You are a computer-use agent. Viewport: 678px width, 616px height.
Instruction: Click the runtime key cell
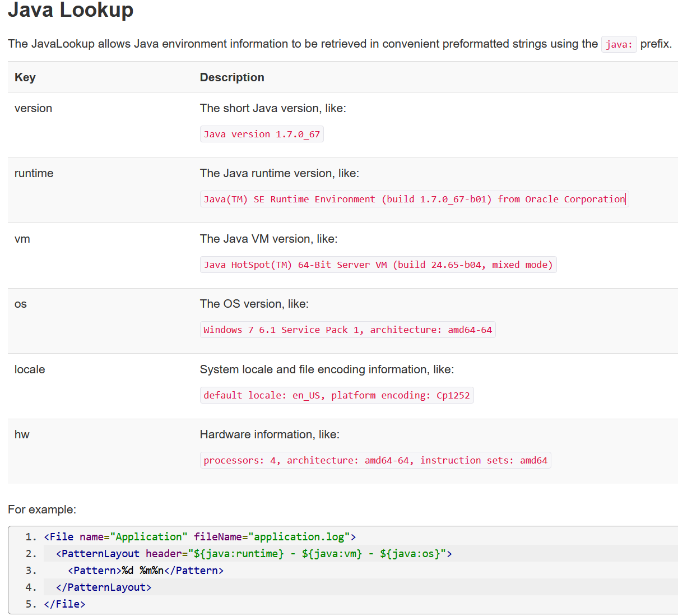tap(34, 173)
